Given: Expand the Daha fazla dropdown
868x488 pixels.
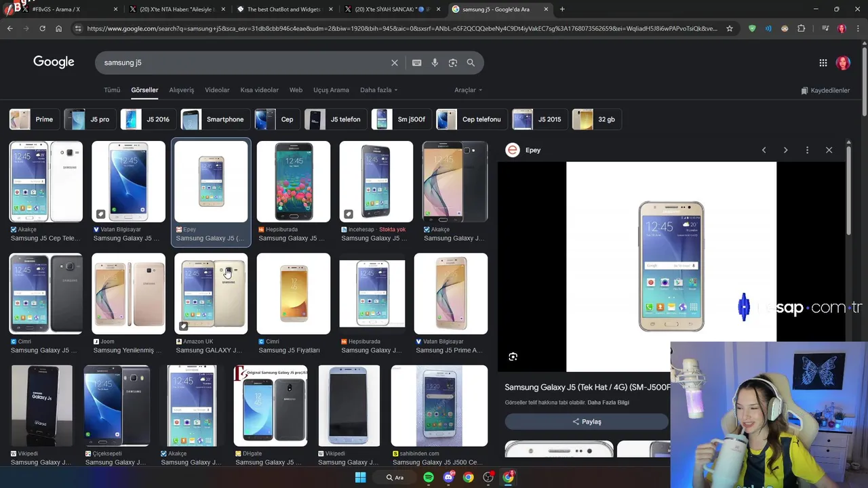Looking at the screenshot, I should click(378, 90).
